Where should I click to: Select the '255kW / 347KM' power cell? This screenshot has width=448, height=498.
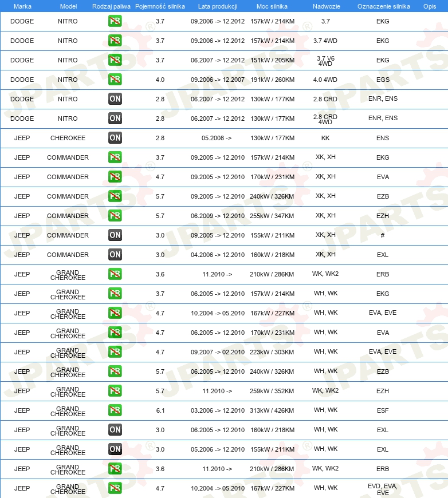(x=272, y=216)
